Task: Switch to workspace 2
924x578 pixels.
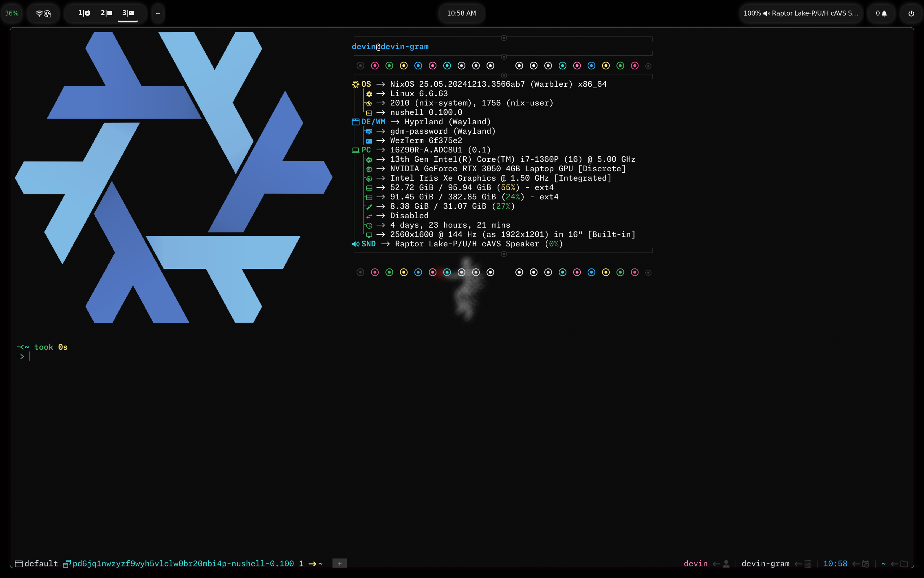Action: (106, 13)
